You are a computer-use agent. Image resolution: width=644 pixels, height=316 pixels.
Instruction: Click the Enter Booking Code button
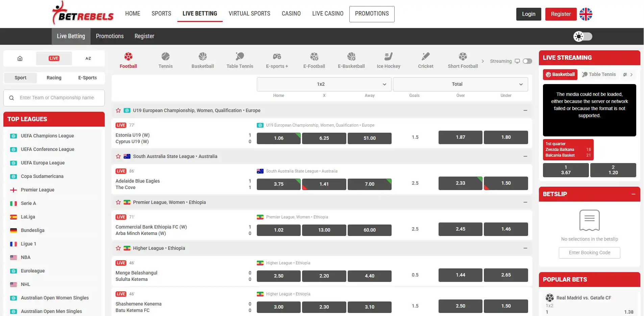(x=590, y=253)
